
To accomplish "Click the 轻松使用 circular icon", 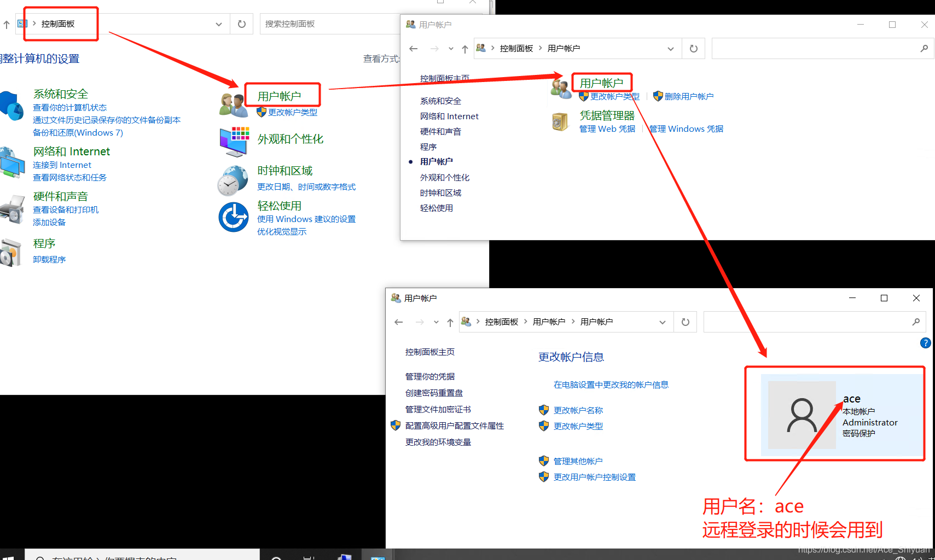I will click(234, 217).
